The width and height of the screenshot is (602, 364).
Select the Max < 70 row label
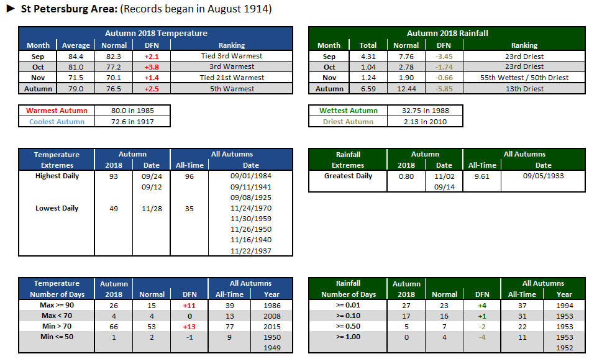57,316
